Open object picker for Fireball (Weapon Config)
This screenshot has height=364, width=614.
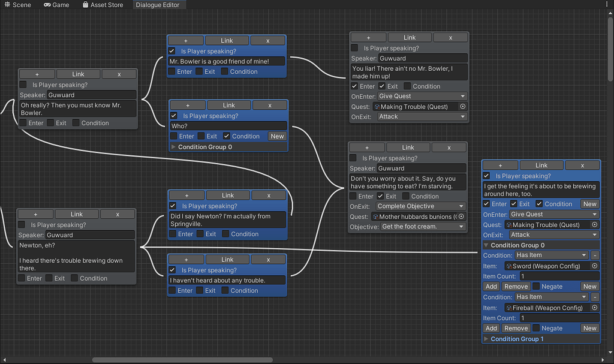click(x=594, y=307)
